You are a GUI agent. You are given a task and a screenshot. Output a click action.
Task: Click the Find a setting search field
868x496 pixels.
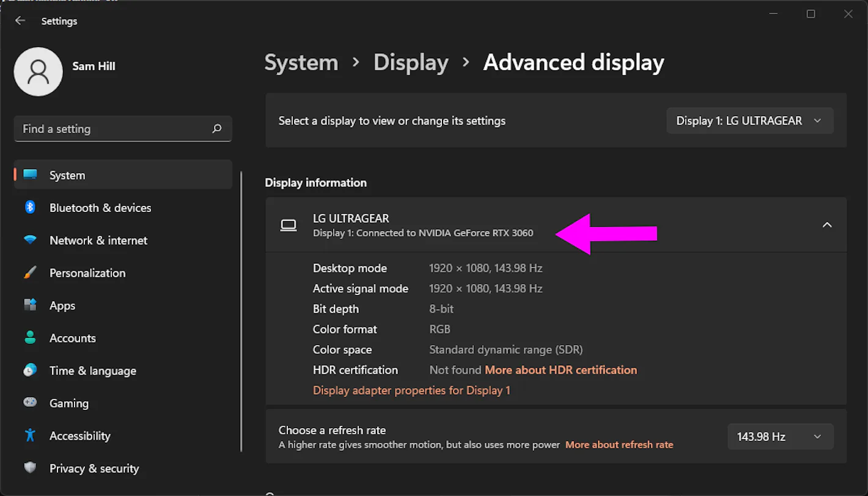coord(123,129)
